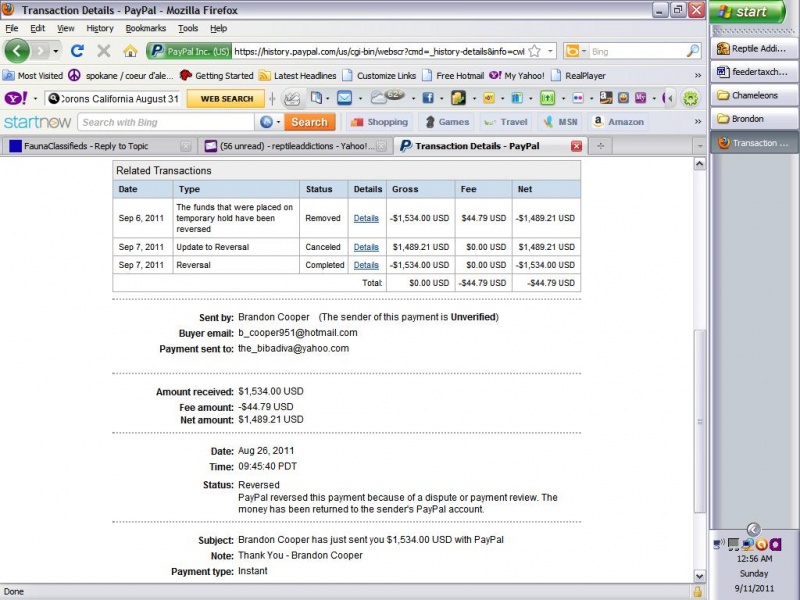
Task: Open the Facebook icon in the Yahoo toolbar
Action: [x=428, y=98]
